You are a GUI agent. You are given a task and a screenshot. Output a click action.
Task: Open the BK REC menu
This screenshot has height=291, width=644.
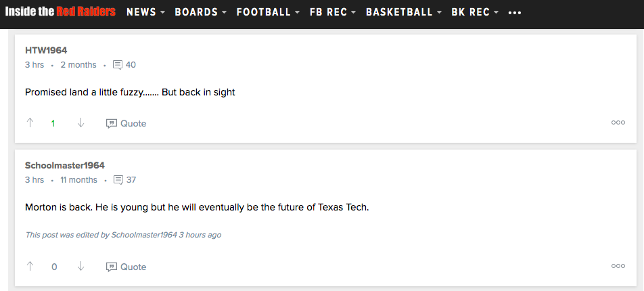click(x=475, y=12)
